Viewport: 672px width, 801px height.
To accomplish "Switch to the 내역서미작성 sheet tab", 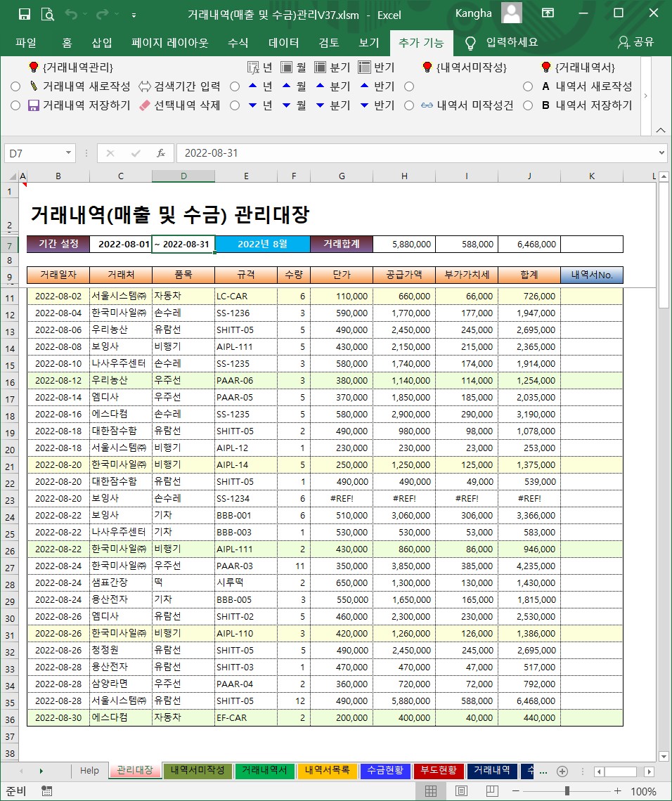I will click(198, 770).
